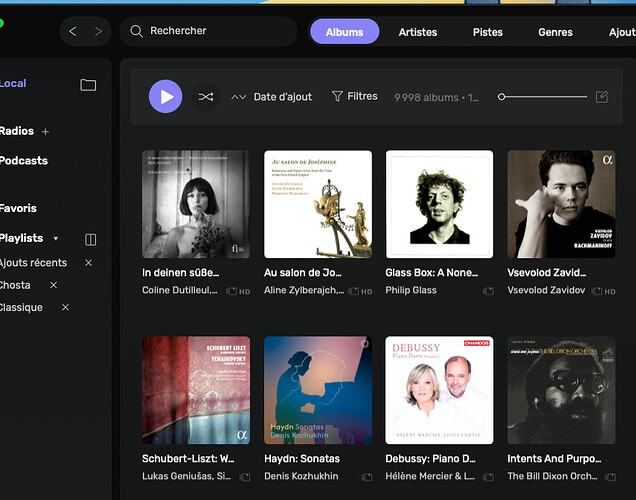Viewport: 636px width, 500px height.
Task: Click the Lukas Geniušas artist name
Action: pos(186,476)
